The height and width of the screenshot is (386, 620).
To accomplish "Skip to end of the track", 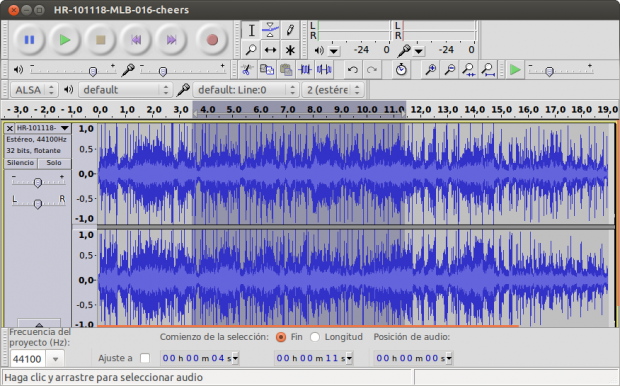I will pyautogui.click(x=172, y=40).
